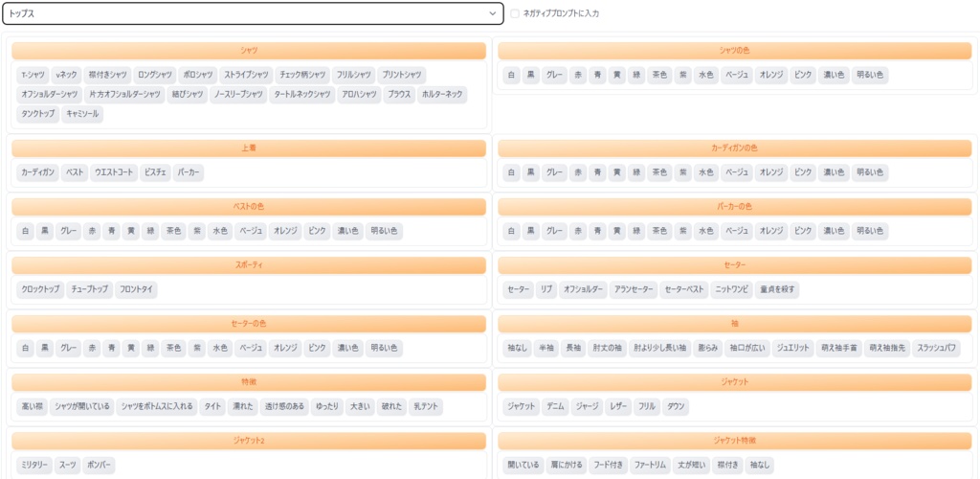Viewport: 980px width, 479px height.
Task: Select the フリルシャツ tag
Action: 354,75
